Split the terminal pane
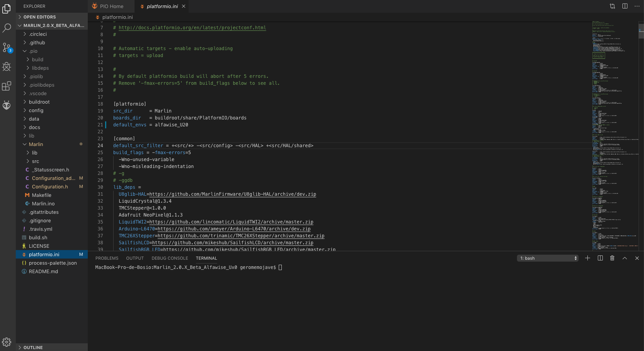This screenshot has height=351, width=644. (x=600, y=258)
